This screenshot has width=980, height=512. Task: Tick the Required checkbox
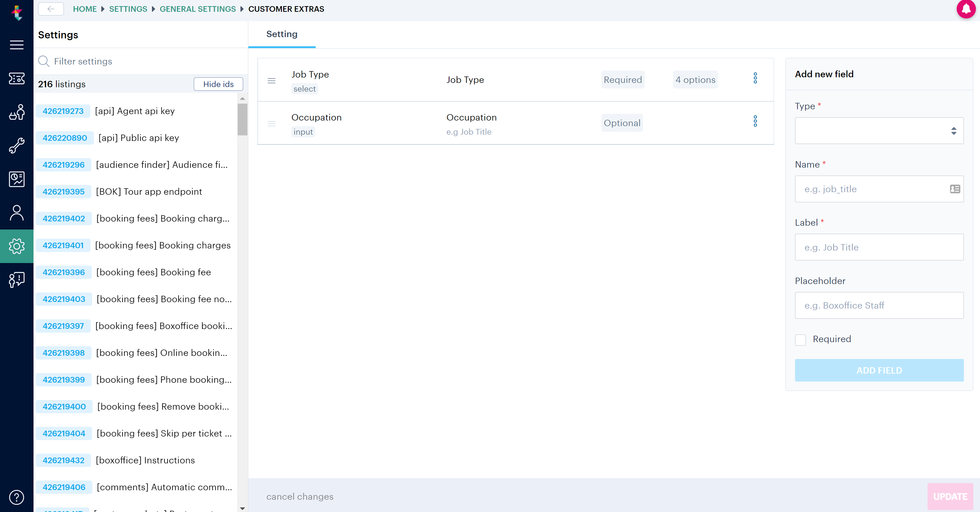coord(800,340)
